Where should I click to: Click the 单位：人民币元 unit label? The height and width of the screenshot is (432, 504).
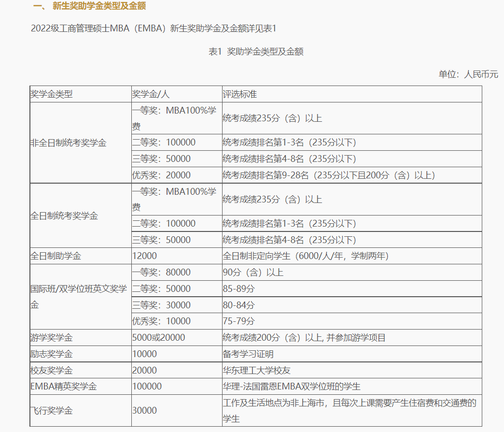click(468, 74)
